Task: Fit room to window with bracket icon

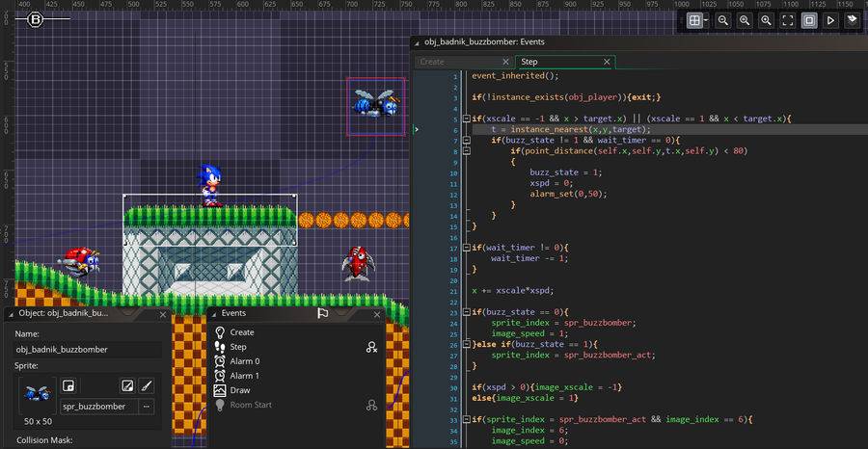Action: [x=788, y=21]
